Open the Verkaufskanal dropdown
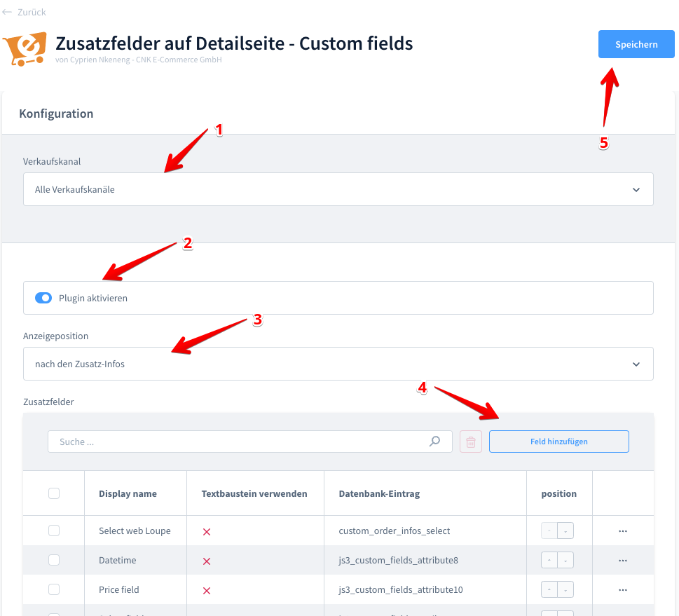Image resolution: width=679 pixels, height=616 pixels. [338, 189]
